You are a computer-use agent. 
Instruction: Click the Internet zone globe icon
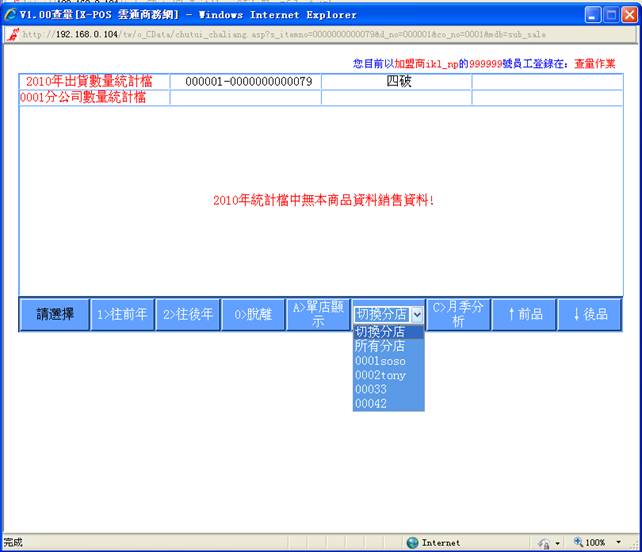pyautogui.click(x=412, y=543)
